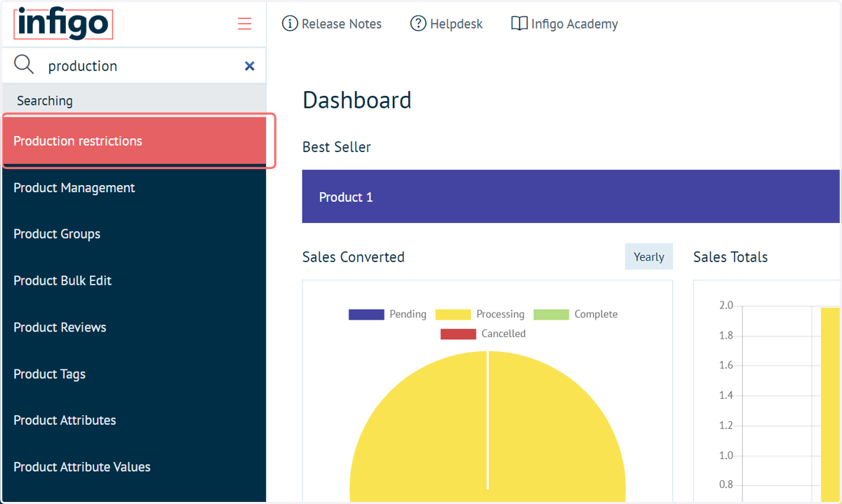842x504 pixels.
Task: Select Product Bulk Edit
Action: [x=134, y=280]
